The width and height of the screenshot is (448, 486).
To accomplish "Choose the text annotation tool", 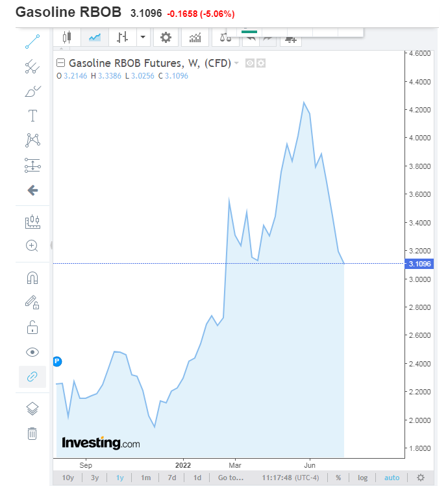I will click(32, 116).
